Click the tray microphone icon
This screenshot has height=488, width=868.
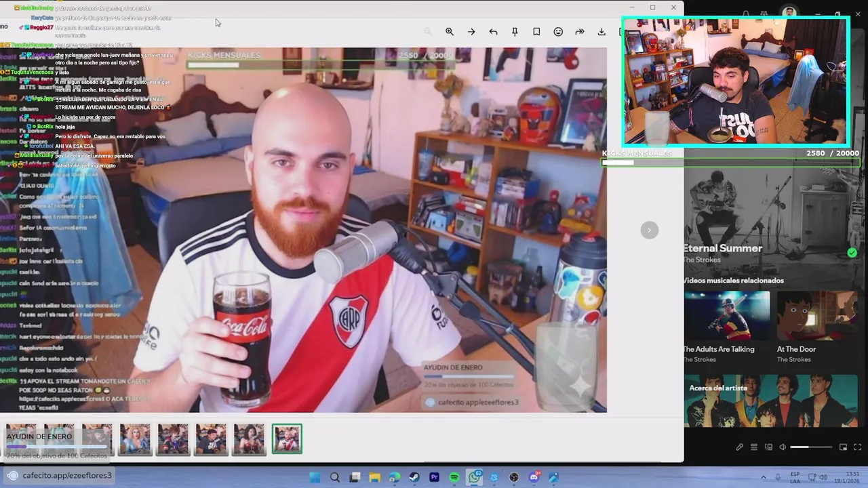click(778, 477)
